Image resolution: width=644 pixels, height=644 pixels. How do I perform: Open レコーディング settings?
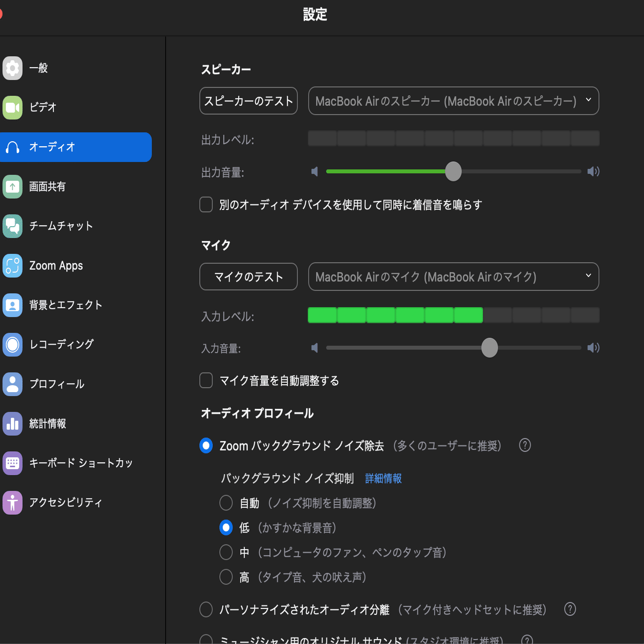tap(76, 345)
